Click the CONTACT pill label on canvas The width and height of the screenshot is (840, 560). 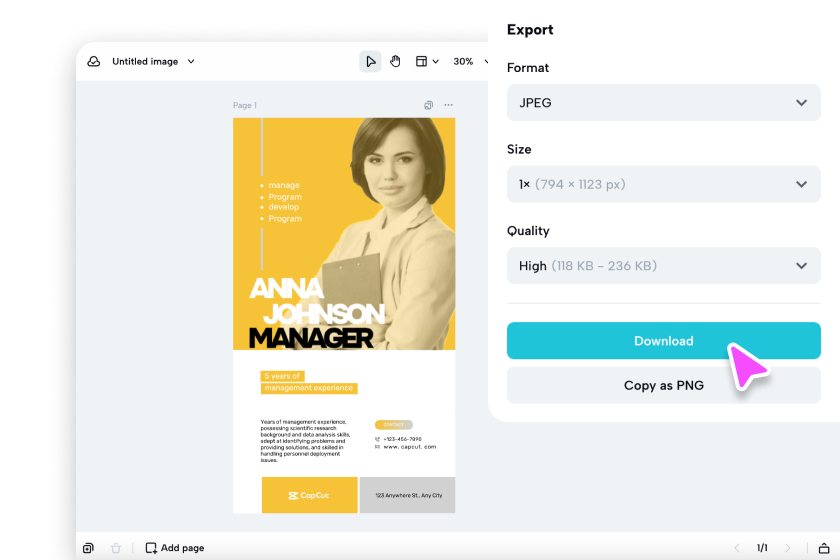point(394,424)
